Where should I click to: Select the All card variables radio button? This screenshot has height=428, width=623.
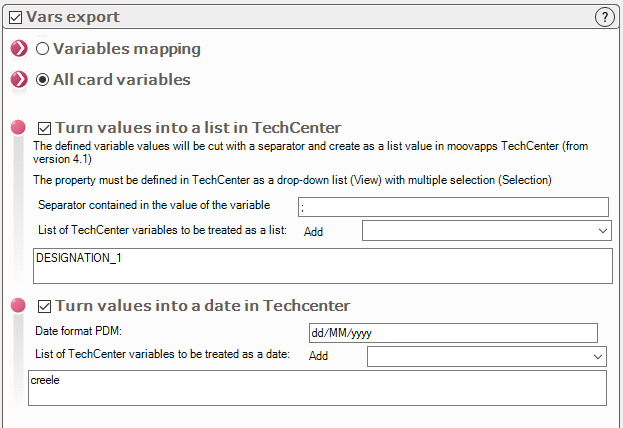click(42, 80)
